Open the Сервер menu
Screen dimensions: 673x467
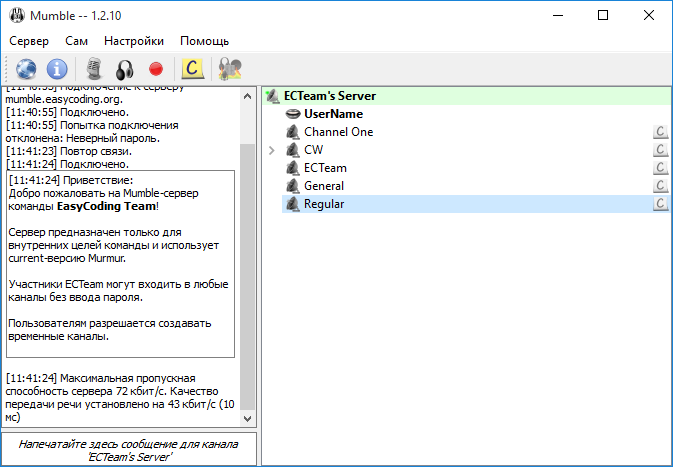[x=29, y=41]
